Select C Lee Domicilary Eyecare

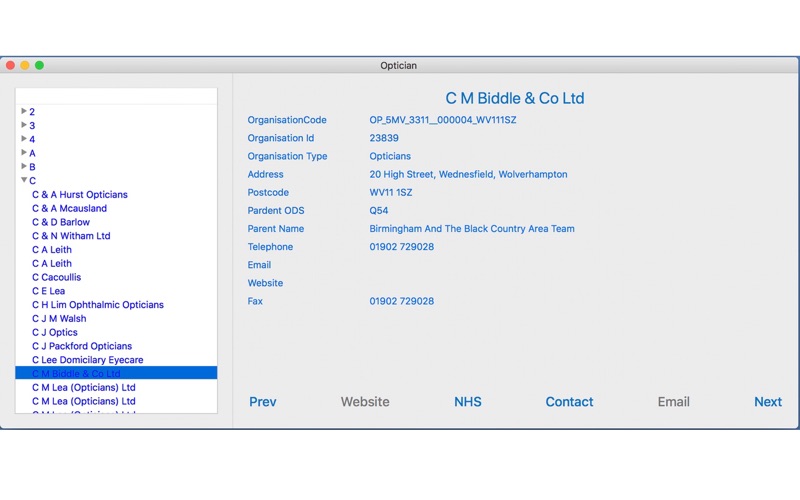[x=87, y=360]
